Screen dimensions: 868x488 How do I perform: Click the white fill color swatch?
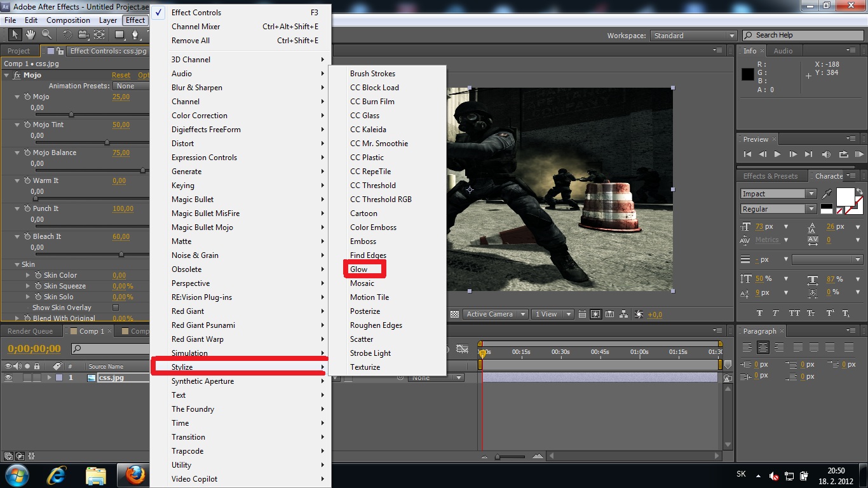(x=845, y=197)
